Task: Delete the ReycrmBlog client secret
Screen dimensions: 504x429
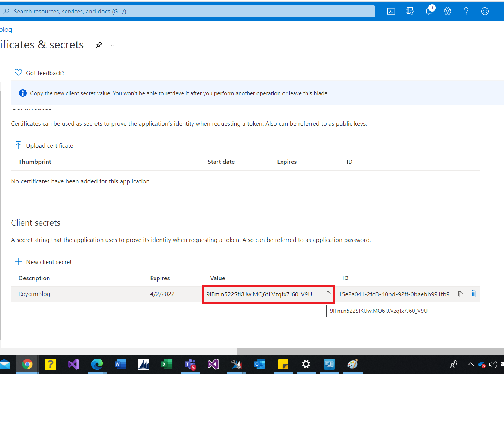Action: tap(473, 294)
